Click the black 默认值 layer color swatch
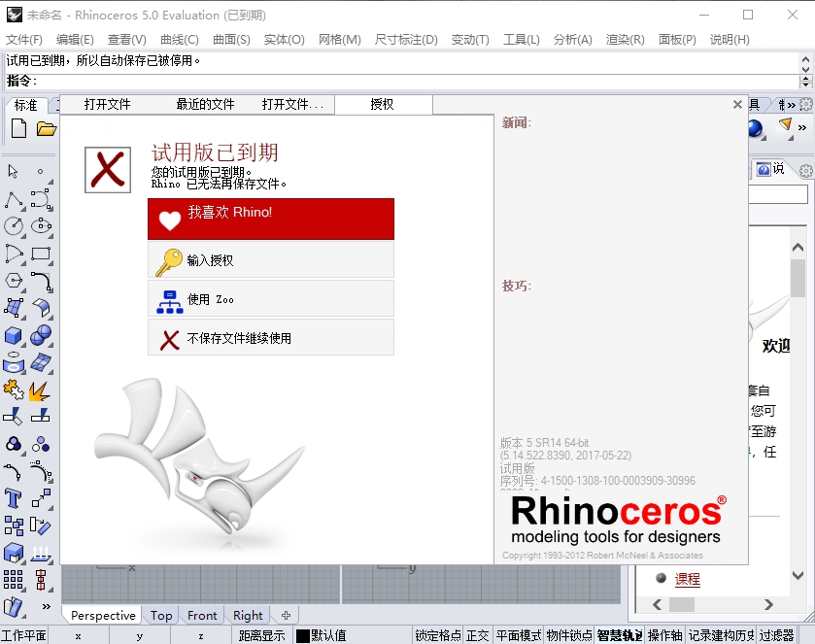Image resolution: width=815 pixels, height=644 pixels. point(303,636)
